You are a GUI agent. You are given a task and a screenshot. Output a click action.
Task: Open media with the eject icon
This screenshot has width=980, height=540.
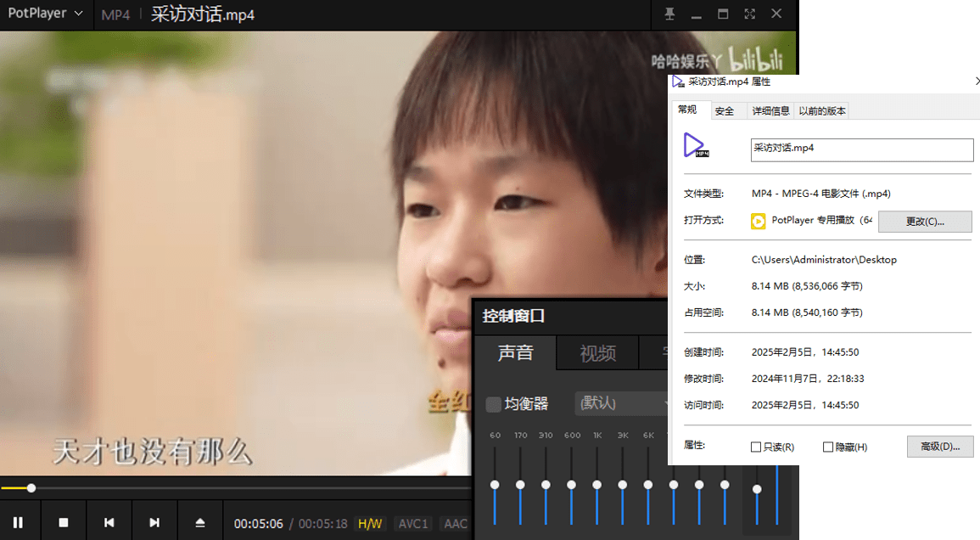200,520
